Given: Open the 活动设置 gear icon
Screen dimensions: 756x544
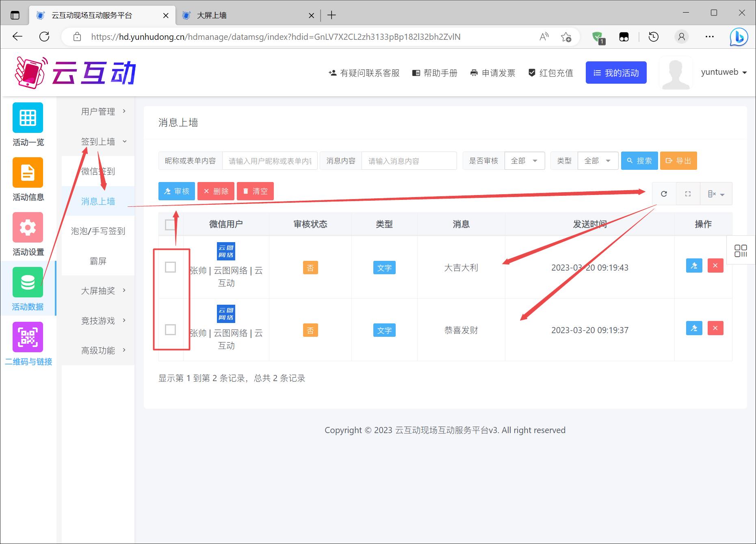Looking at the screenshot, I should [28, 228].
